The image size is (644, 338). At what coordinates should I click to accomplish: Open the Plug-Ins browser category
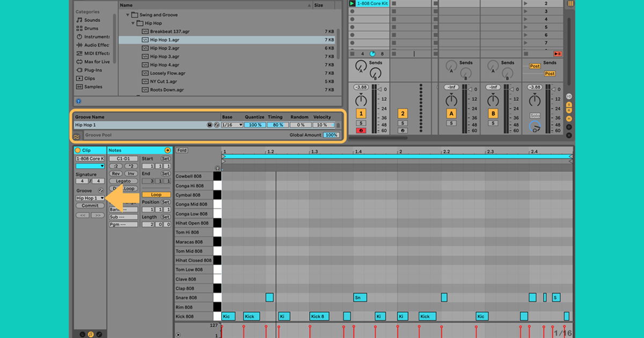[x=89, y=70]
